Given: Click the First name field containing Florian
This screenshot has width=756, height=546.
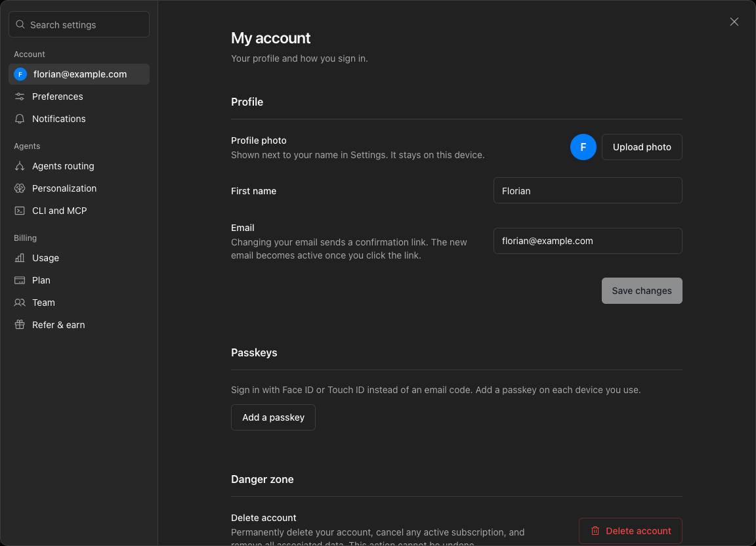Looking at the screenshot, I should click(588, 190).
